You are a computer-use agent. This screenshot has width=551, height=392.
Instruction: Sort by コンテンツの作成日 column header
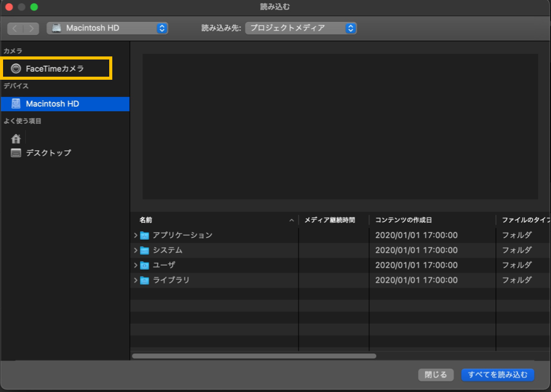[403, 220]
